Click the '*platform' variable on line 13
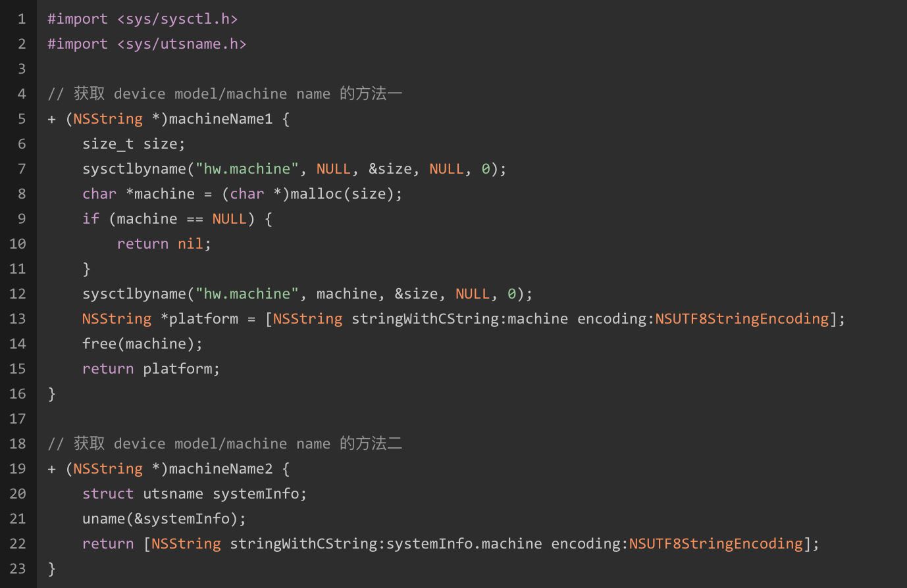 point(199,319)
